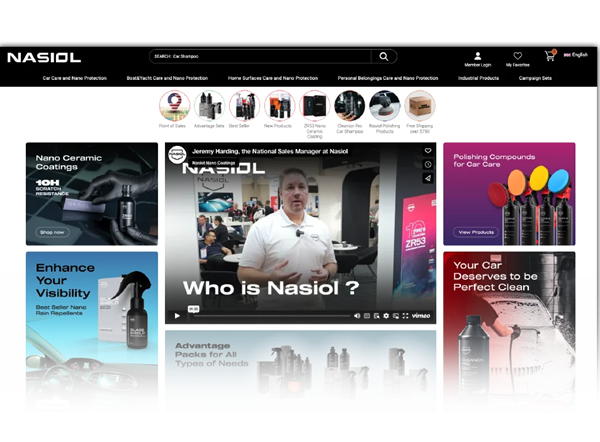
Task: Open the shopping cart icon
Action: click(550, 56)
